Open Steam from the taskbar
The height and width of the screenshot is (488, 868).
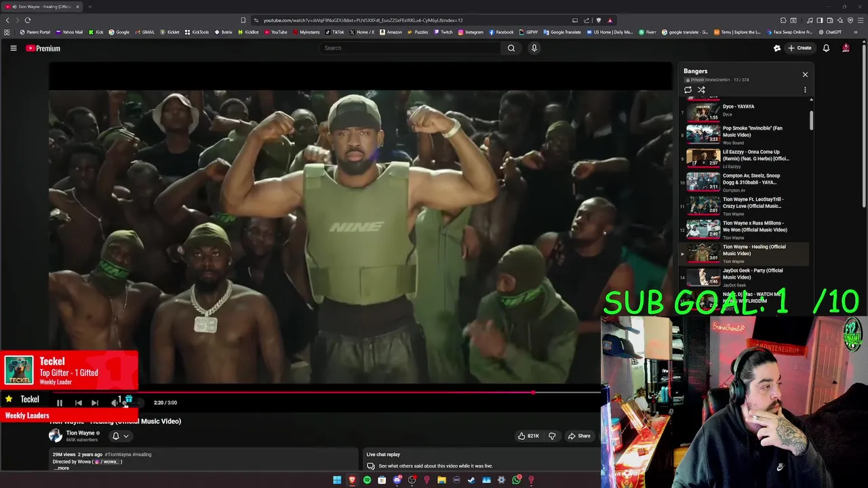(x=471, y=480)
